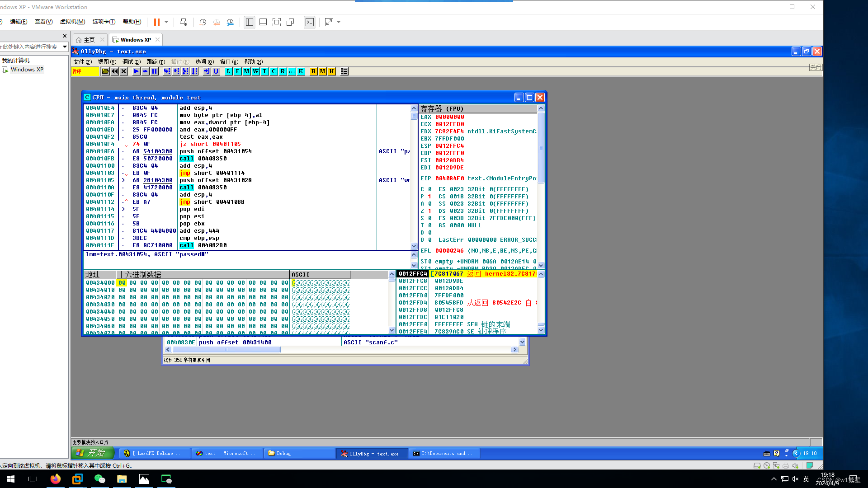
Task: Click the Step over icon
Action: click(x=176, y=71)
